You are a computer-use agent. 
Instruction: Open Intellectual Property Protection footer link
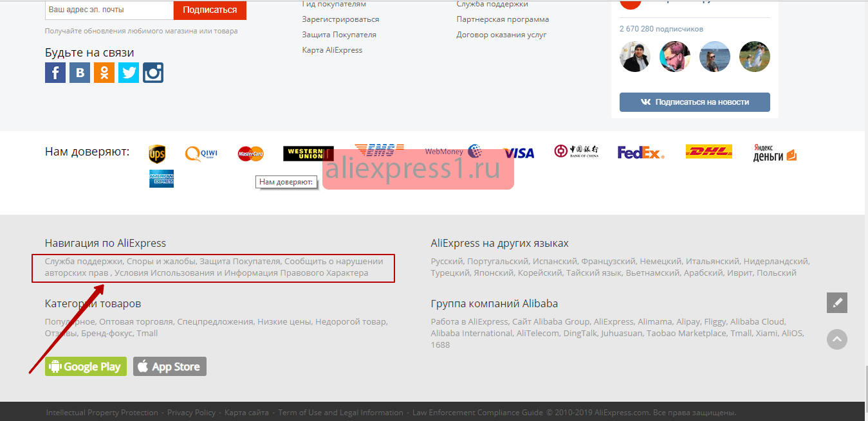pyautogui.click(x=102, y=413)
